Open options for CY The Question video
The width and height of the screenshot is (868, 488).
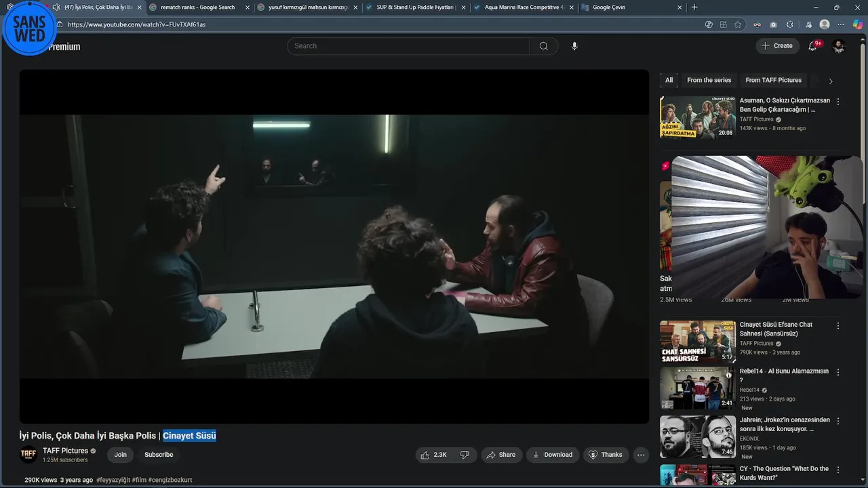pos(838,470)
